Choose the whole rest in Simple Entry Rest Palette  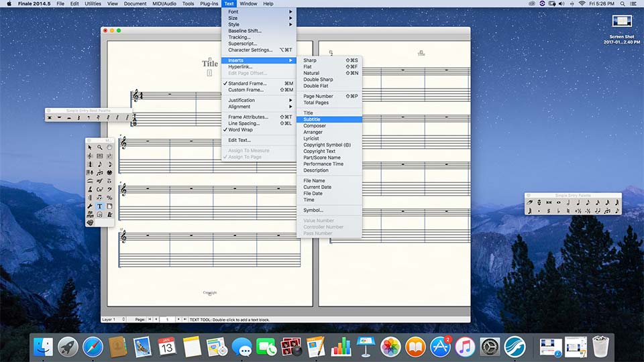59,117
